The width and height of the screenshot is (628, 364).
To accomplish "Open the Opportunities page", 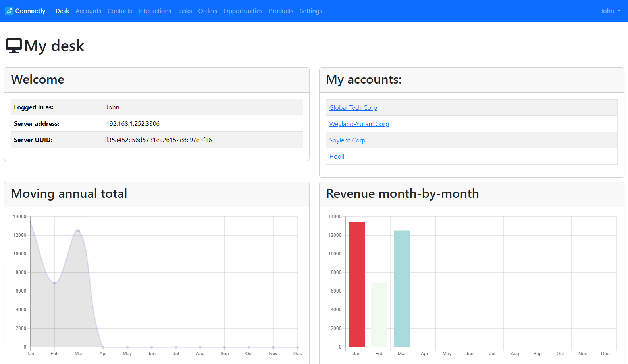I will pyautogui.click(x=243, y=11).
